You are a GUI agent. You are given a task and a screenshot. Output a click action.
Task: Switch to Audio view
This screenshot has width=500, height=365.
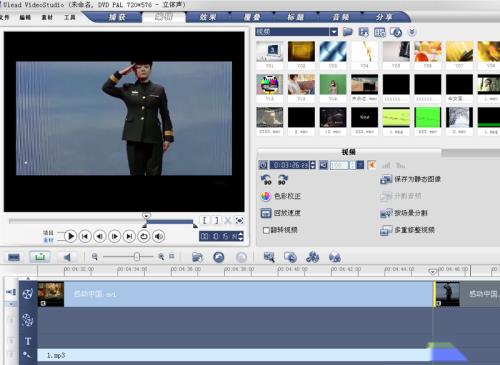click(x=67, y=257)
